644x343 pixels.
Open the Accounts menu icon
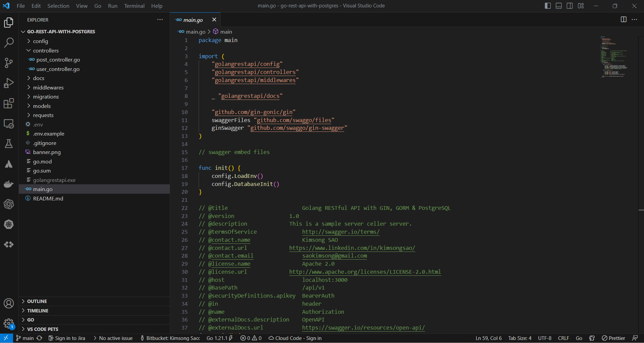(x=9, y=303)
